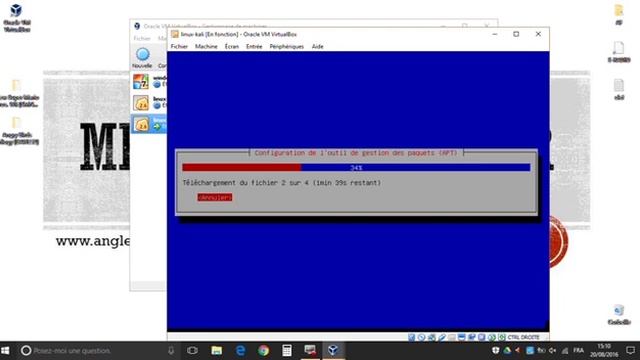Click the Cortana microphone icon
This screenshot has width=640, height=360.
(171, 351)
